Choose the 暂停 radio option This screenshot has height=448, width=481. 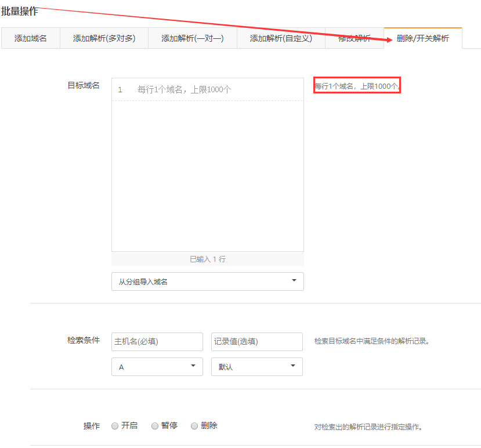click(155, 426)
